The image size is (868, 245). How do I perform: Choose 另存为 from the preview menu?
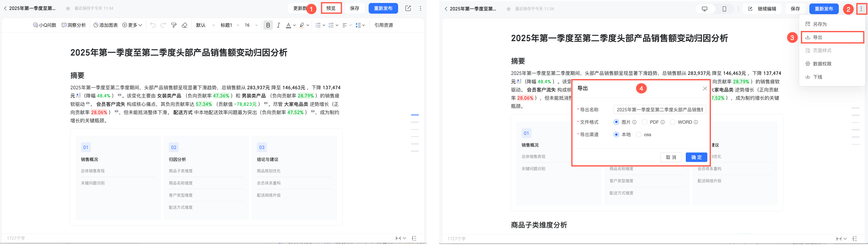(832, 24)
